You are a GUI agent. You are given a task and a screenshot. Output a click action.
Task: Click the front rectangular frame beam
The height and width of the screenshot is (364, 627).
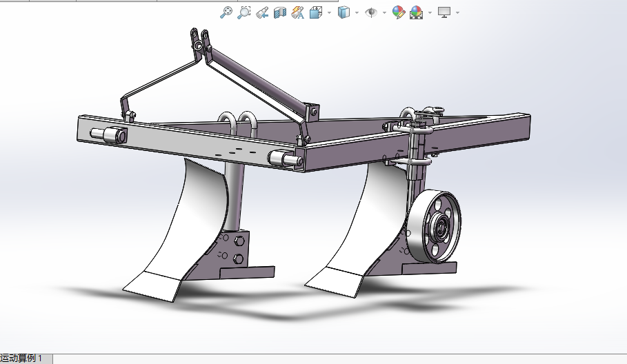click(193, 143)
